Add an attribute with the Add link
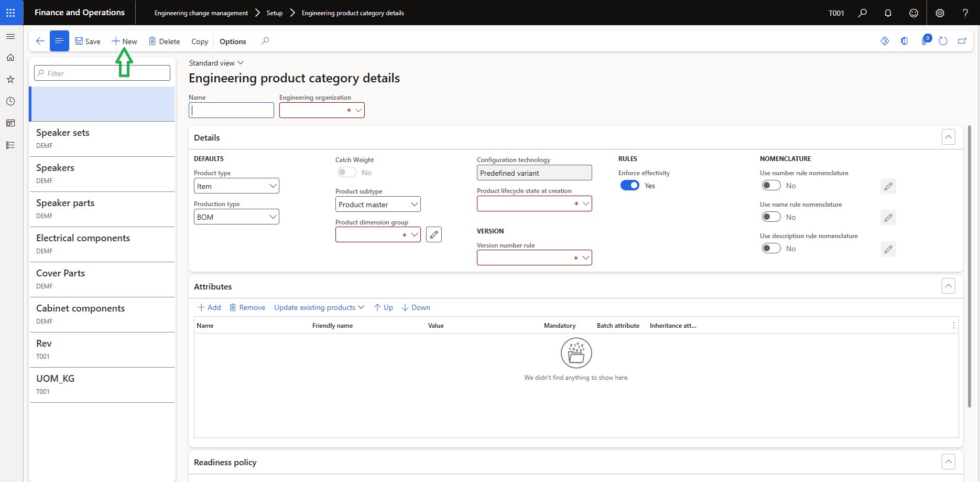 209,307
